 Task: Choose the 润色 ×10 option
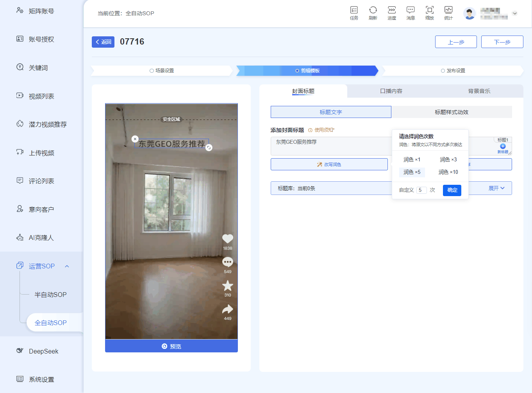click(448, 172)
